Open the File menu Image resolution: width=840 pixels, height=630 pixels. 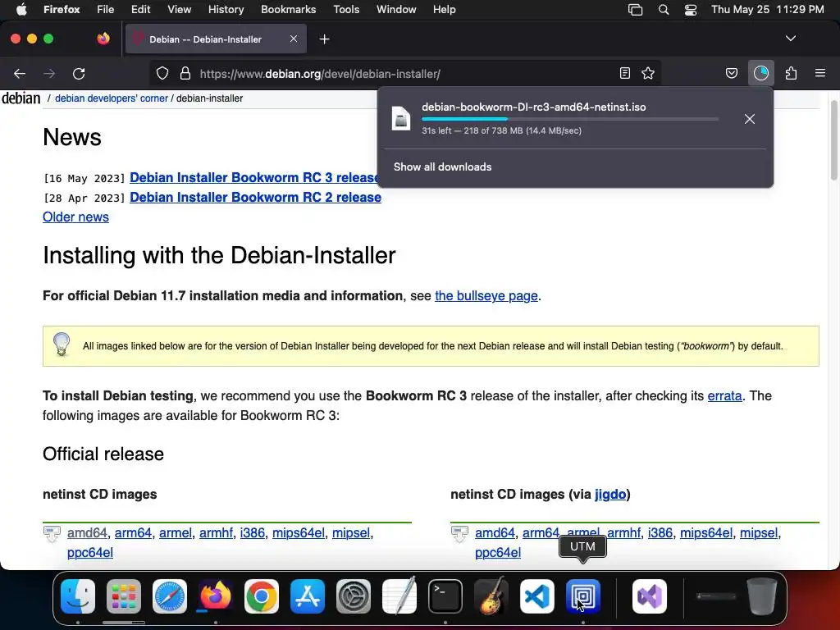click(105, 10)
